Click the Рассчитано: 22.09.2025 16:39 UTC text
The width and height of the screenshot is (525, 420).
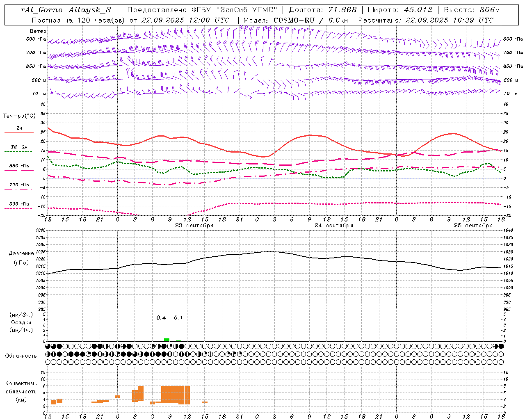(426, 20)
